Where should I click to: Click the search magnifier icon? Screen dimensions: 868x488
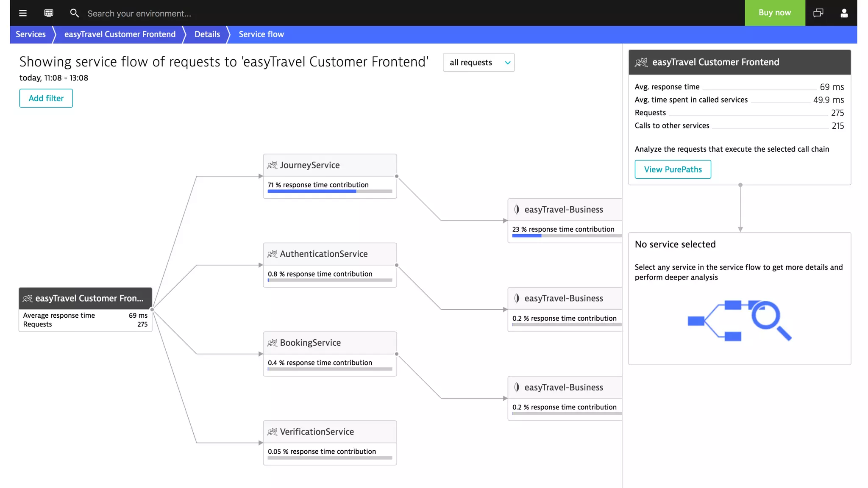(74, 13)
